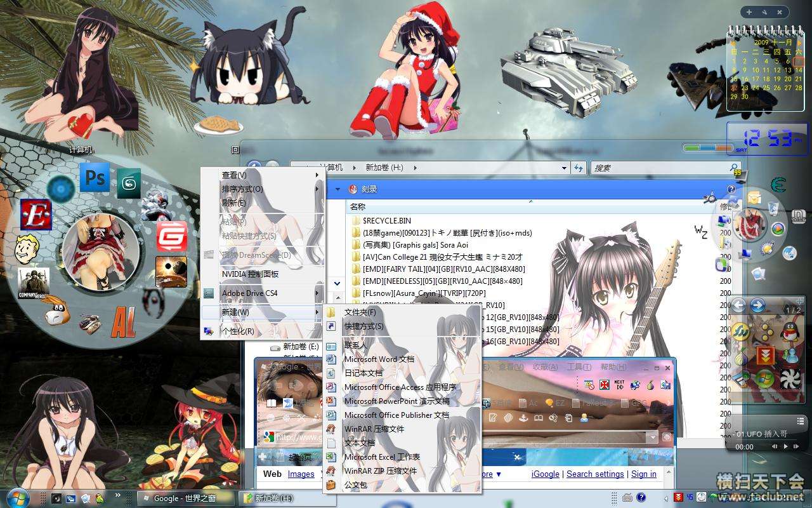
Task: Click the Sign in link
Action: pos(644,474)
